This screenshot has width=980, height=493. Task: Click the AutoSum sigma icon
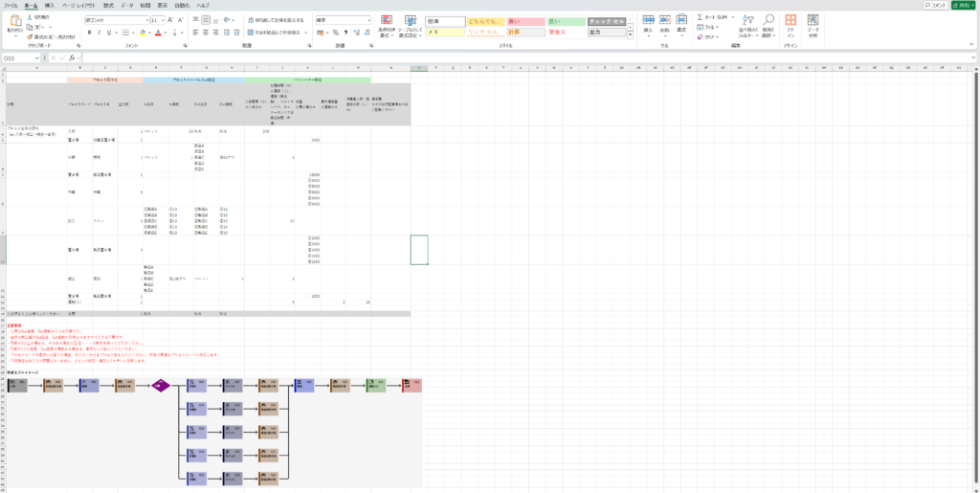(x=700, y=16)
